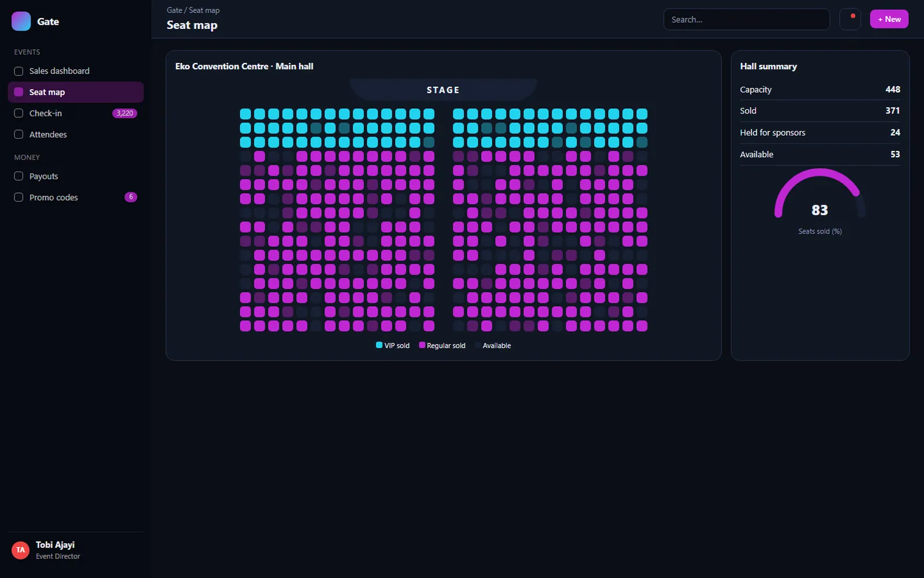Click the Gate breadcrumb link

pyautogui.click(x=174, y=10)
